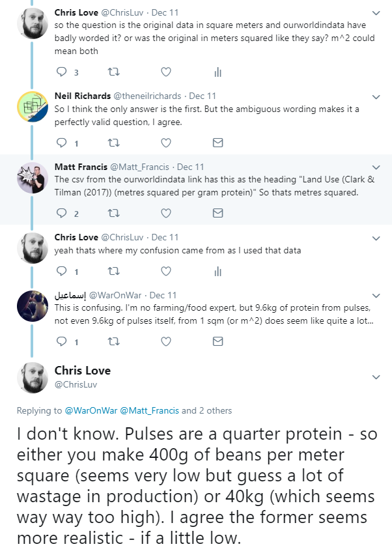Direct message the @WarOnWar tweet
Screen dimensions: 392x553
tap(218, 341)
